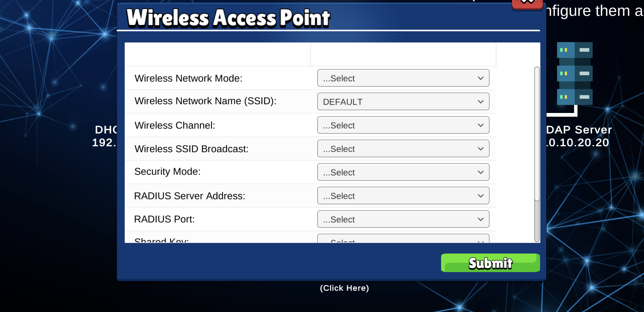Expand the RADIUS Server Address dropdown
This screenshot has height=312, width=644.
[x=403, y=196]
